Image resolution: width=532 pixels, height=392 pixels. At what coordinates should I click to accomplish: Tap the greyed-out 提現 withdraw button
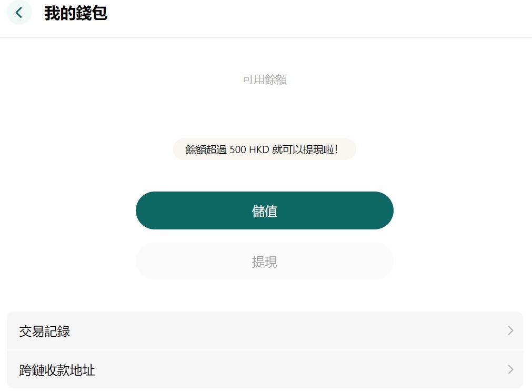coord(265,262)
